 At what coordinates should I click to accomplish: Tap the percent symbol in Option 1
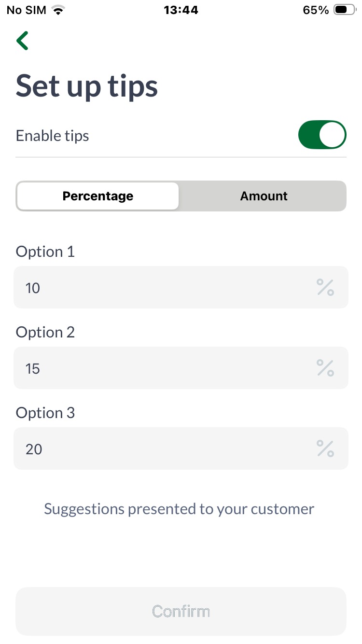pyautogui.click(x=325, y=287)
